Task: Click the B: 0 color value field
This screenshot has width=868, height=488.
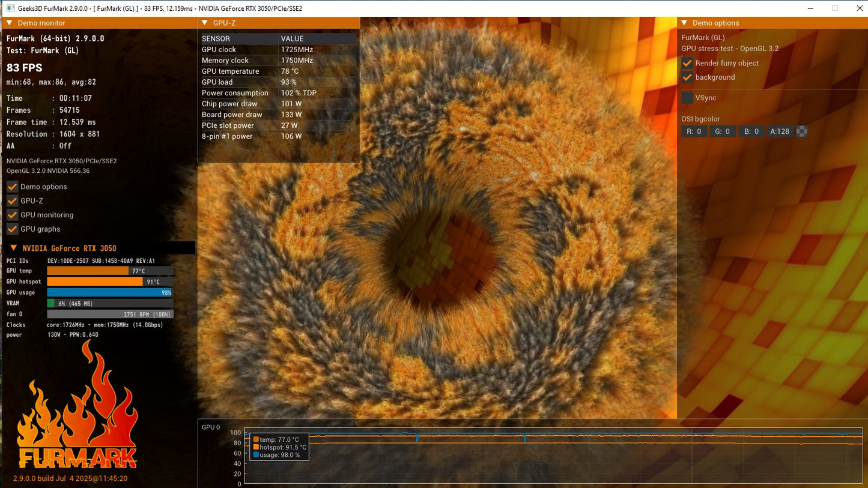Action: (x=751, y=131)
